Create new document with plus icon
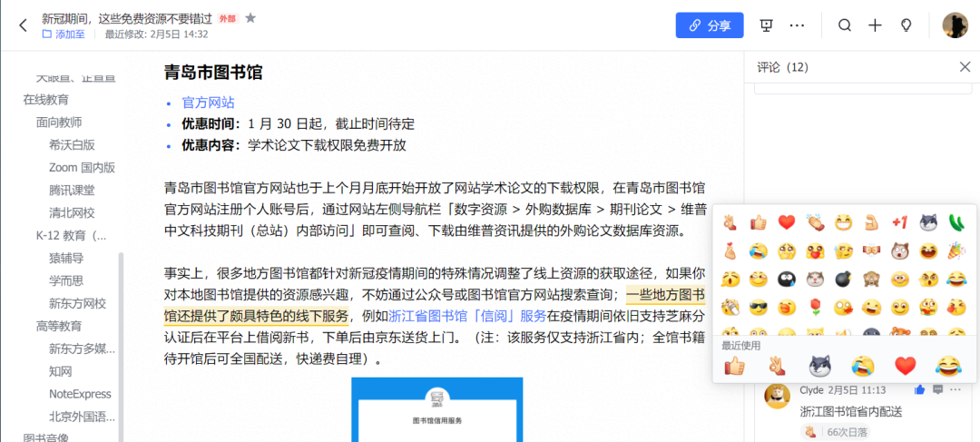The height and width of the screenshot is (442, 980). pos(875,25)
